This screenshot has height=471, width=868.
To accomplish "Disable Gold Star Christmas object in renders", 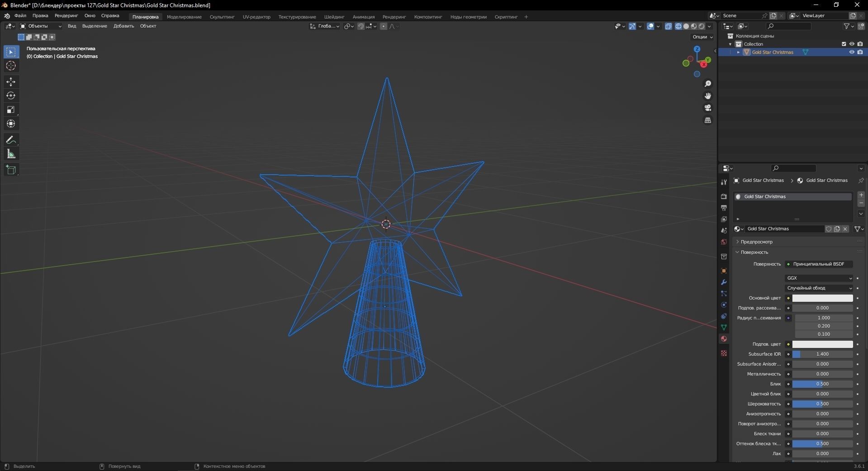I will click(860, 52).
